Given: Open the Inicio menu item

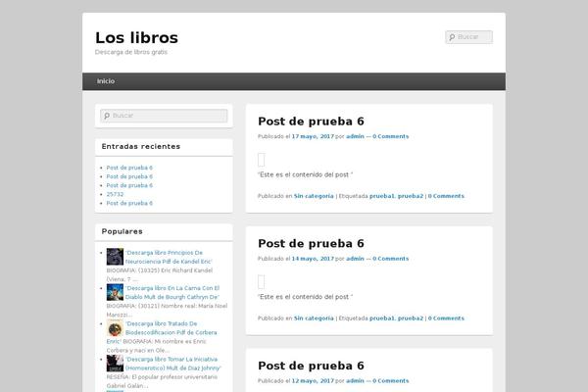Looking at the screenshot, I should point(106,81).
